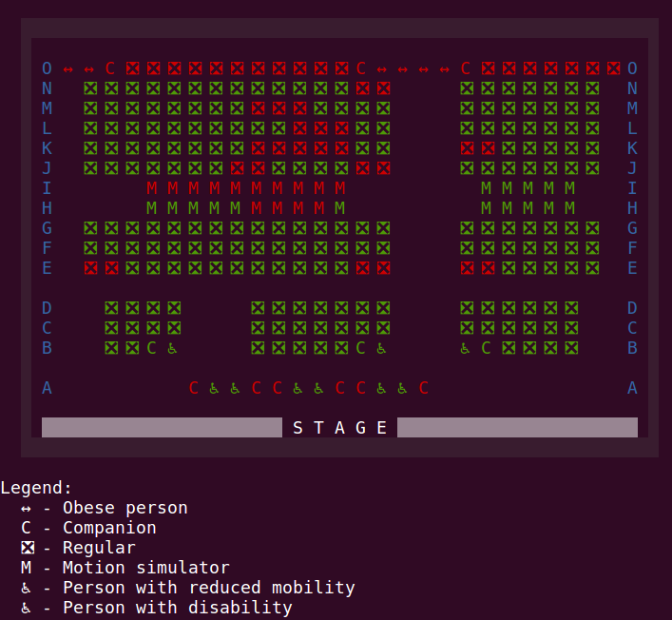Select the first red seat in row E
672x620 pixels.
90,268
